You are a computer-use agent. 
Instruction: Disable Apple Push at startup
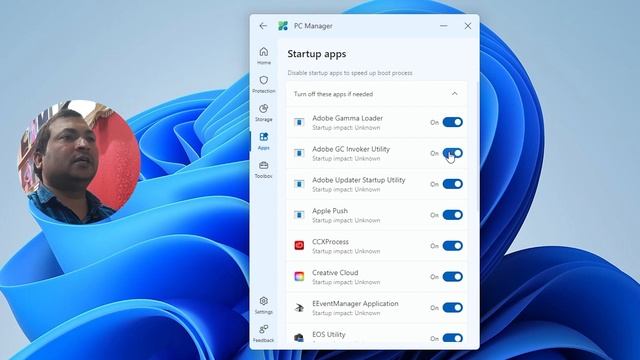(x=453, y=215)
